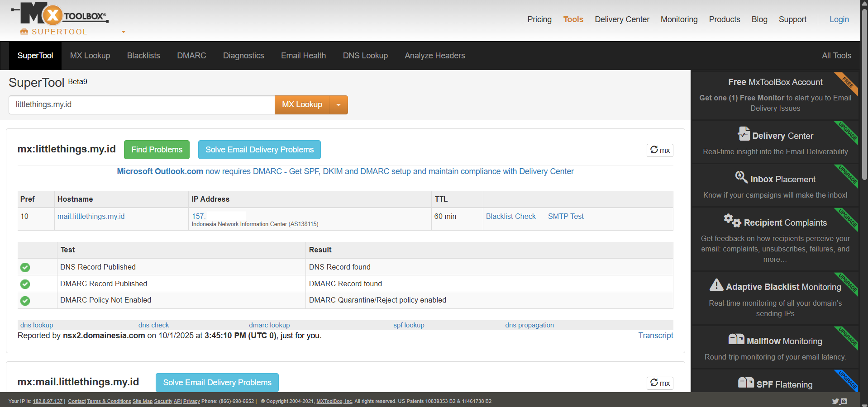This screenshot has height=407, width=868.
Task: Switch to the DMARC tab
Action: pos(191,56)
